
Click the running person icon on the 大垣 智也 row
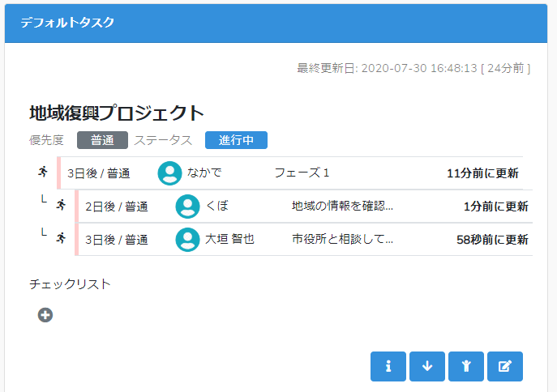click(x=61, y=237)
